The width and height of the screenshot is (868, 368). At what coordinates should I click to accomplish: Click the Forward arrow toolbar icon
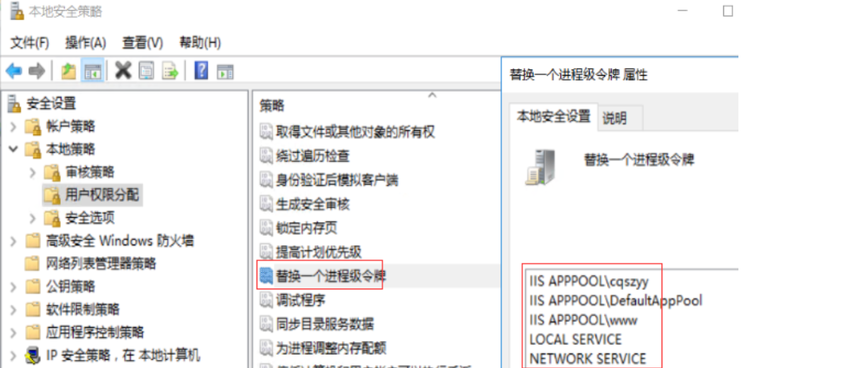pyautogui.click(x=36, y=71)
